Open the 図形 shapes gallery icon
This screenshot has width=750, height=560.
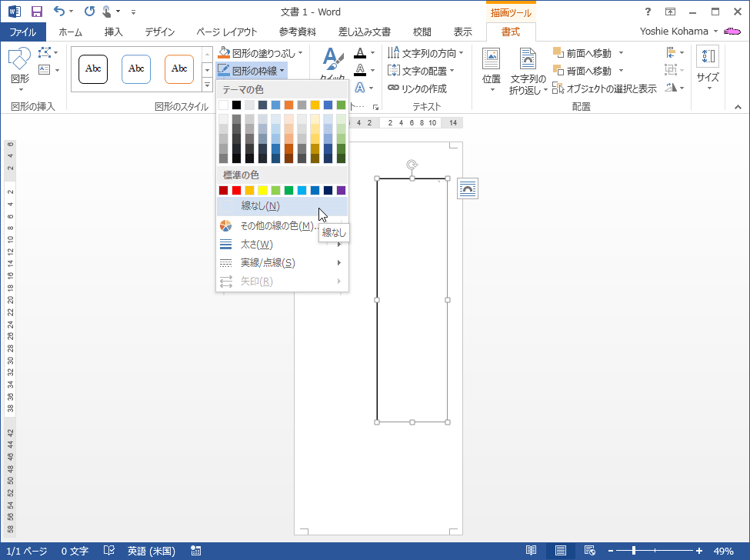pos(19,58)
